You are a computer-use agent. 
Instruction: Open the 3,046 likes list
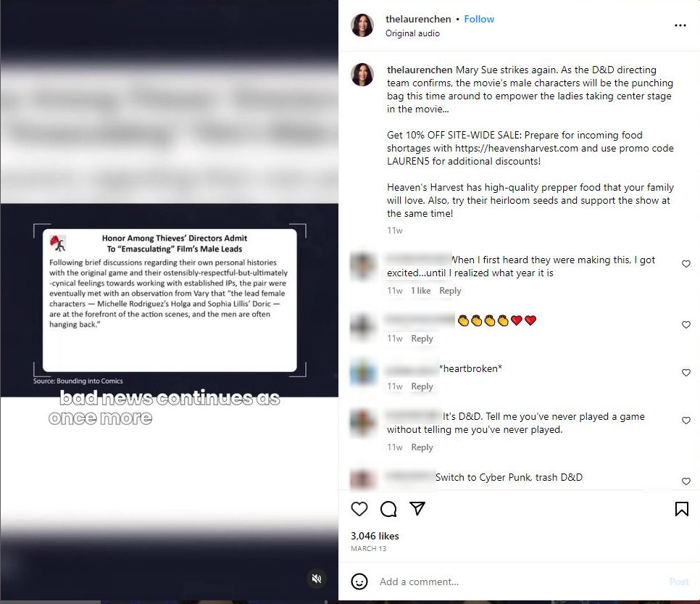pos(375,536)
